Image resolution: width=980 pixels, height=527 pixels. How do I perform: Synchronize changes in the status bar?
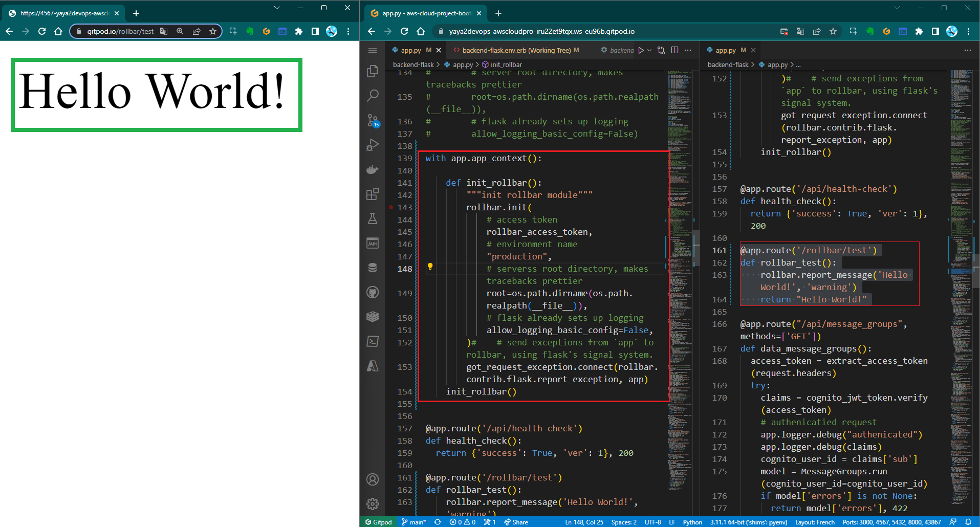pos(438,522)
